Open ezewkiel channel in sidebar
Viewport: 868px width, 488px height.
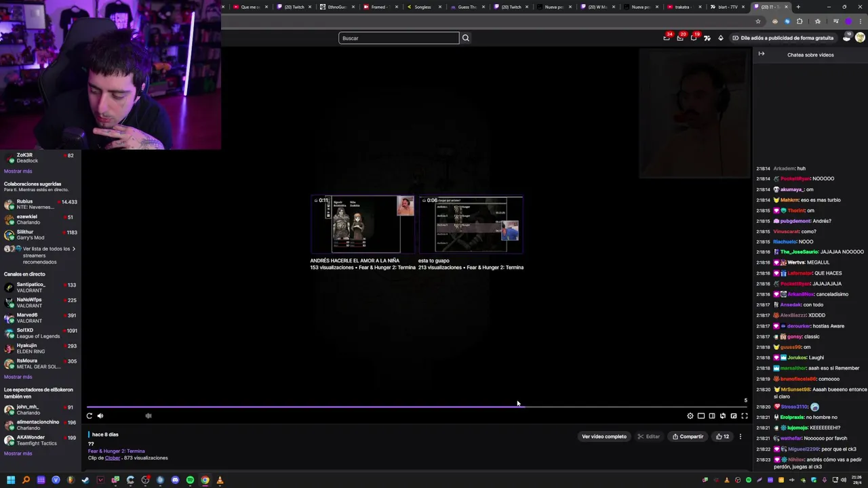point(41,220)
